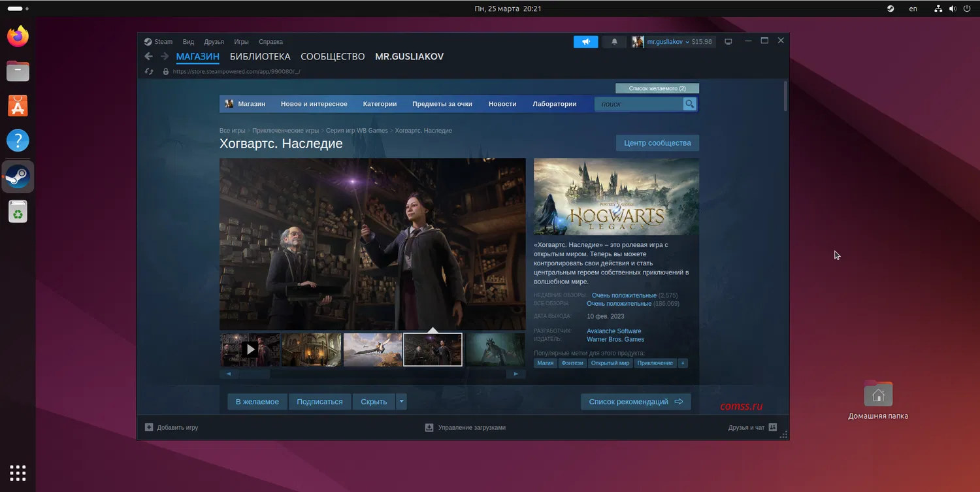Image resolution: width=980 pixels, height=492 pixels.
Task: Open the Новое и интересное menu
Action: [x=314, y=104]
